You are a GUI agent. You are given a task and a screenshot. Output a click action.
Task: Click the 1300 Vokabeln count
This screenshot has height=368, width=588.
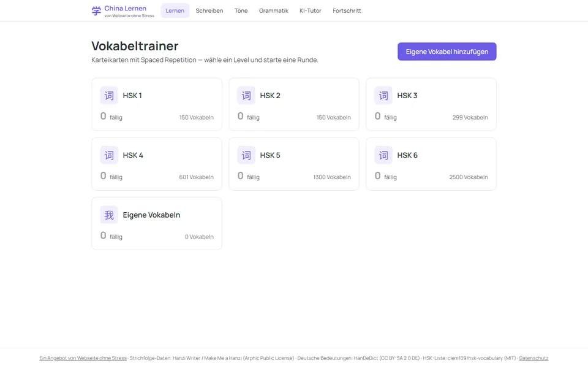tap(332, 177)
